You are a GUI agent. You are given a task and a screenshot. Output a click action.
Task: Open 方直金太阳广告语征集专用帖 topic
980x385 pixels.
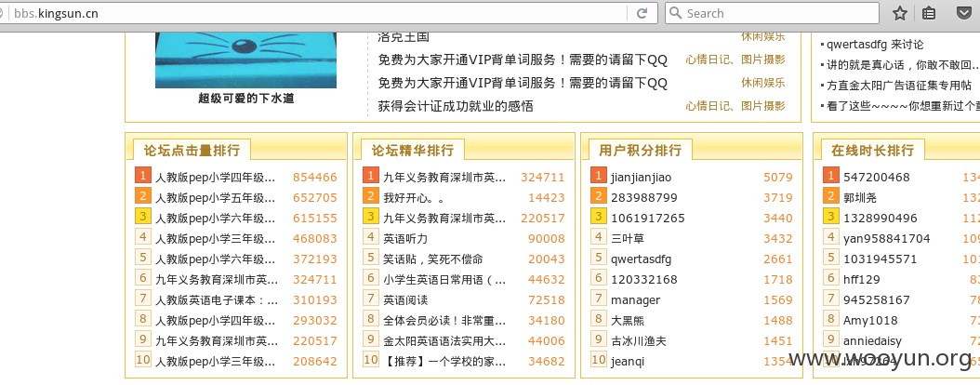click(899, 86)
